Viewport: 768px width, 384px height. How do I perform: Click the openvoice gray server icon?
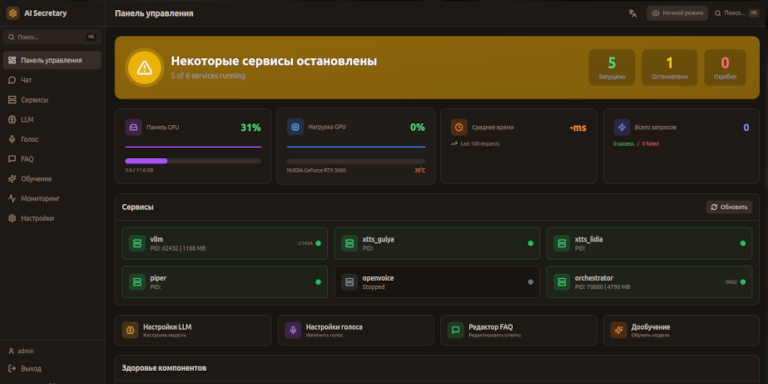click(350, 282)
